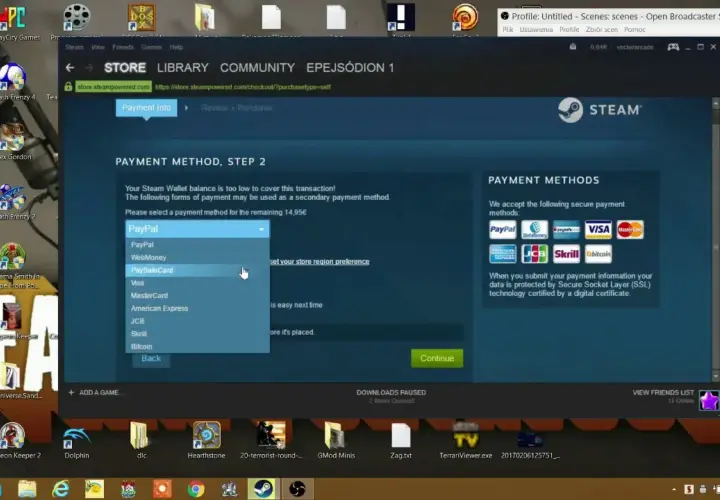Click the American Express payment logo
This screenshot has height=500, width=720.
click(x=502, y=254)
